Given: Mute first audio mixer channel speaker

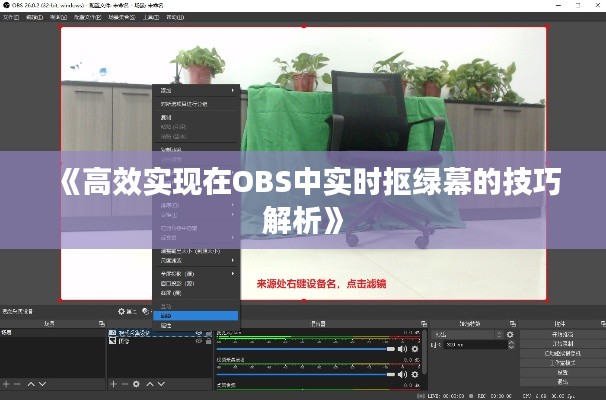Looking at the screenshot, I should [x=402, y=349].
